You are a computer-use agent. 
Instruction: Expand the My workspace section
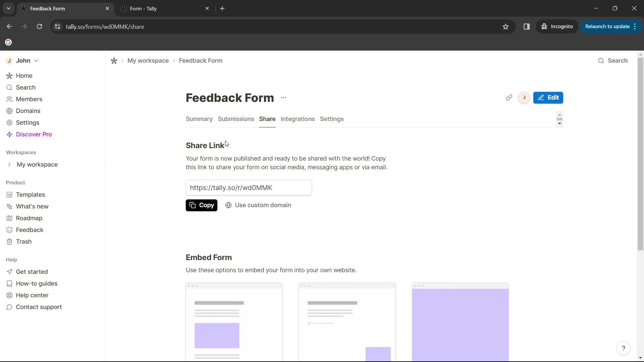click(9, 165)
